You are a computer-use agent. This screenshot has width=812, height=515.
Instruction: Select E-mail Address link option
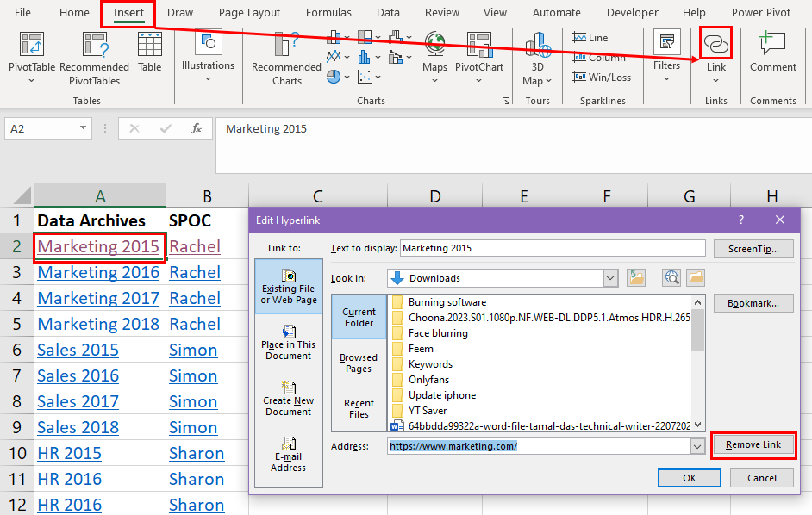pyautogui.click(x=289, y=455)
